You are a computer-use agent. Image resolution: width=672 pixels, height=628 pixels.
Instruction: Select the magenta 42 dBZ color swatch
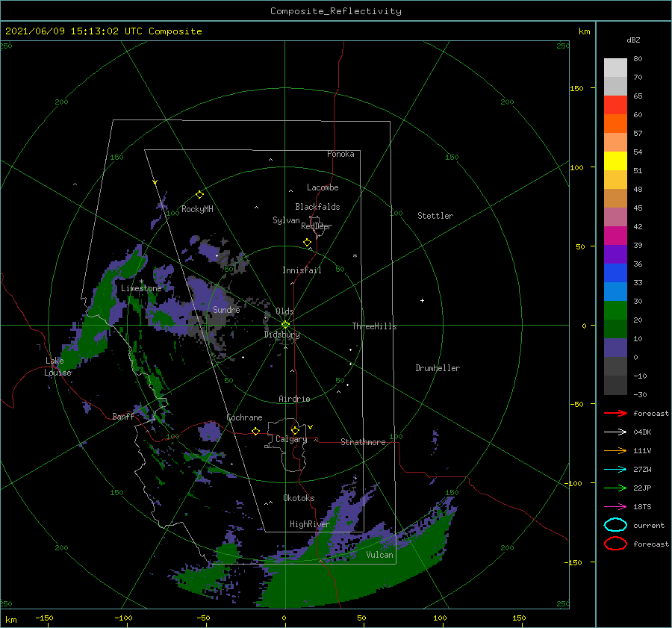pyautogui.click(x=615, y=235)
